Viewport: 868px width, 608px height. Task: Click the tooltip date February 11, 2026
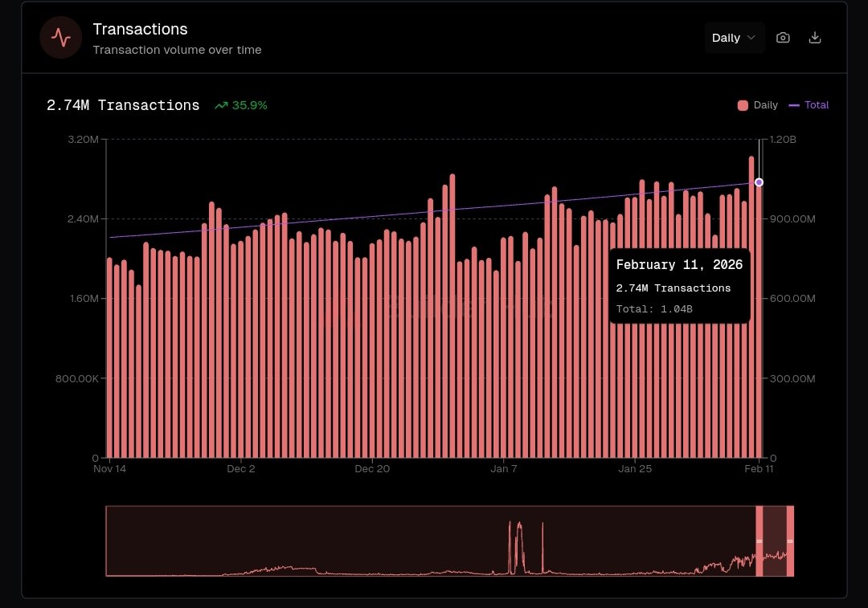(x=679, y=265)
